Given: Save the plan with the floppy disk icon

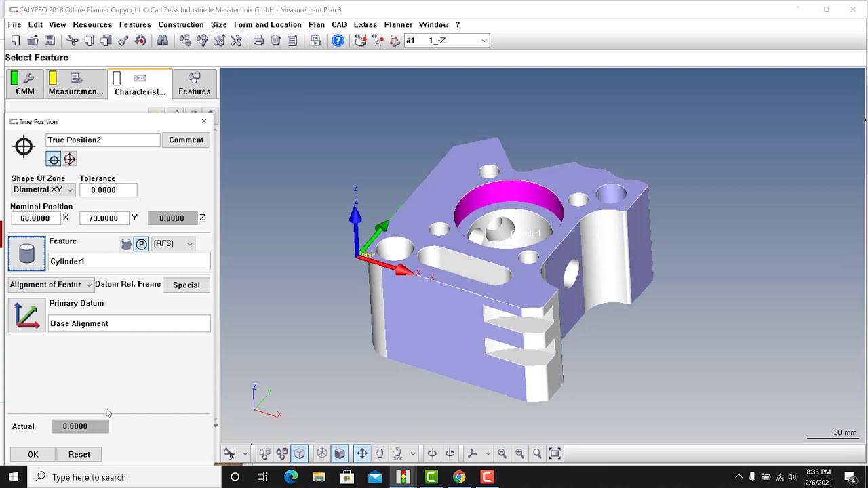Looking at the screenshot, I should [x=50, y=41].
